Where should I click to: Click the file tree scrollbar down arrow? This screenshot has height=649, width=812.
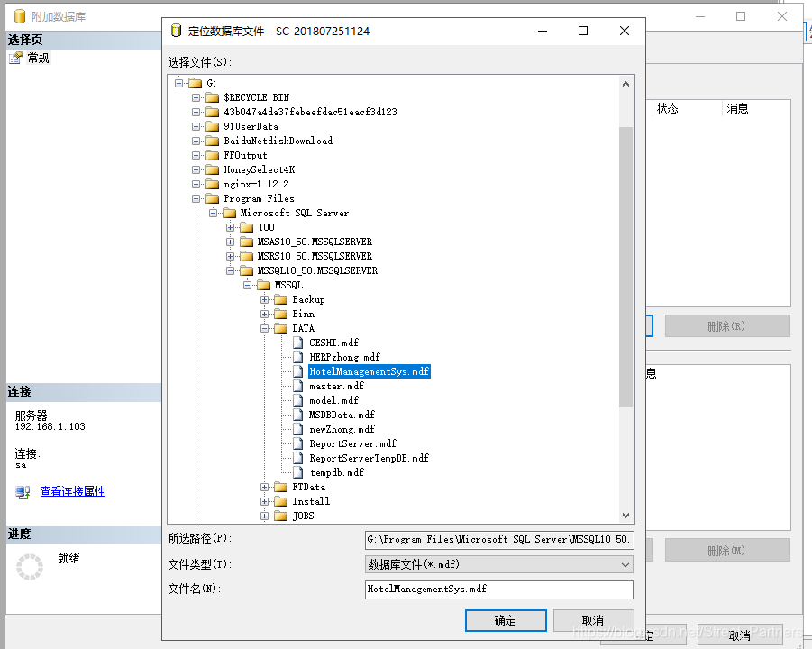(x=626, y=516)
